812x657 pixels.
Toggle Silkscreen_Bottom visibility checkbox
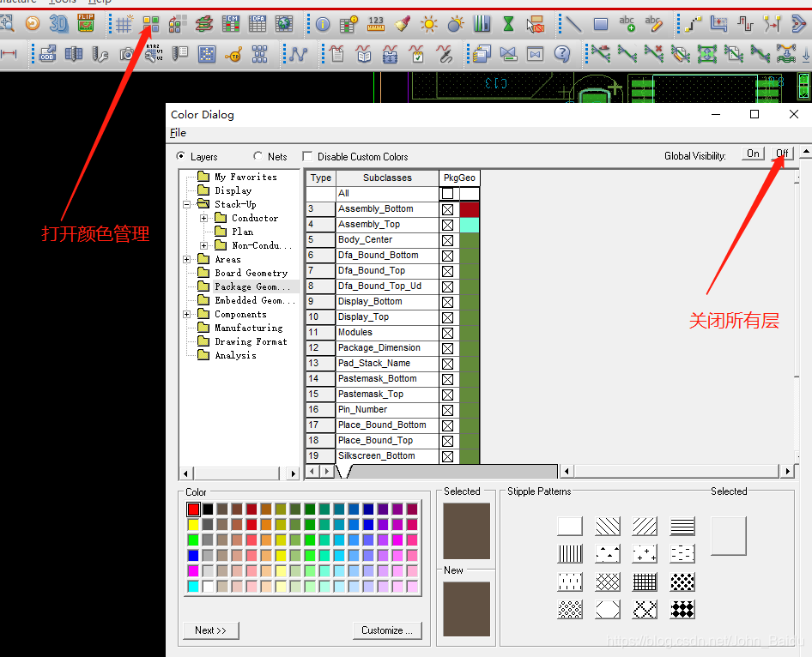click(x=448, y=456)
